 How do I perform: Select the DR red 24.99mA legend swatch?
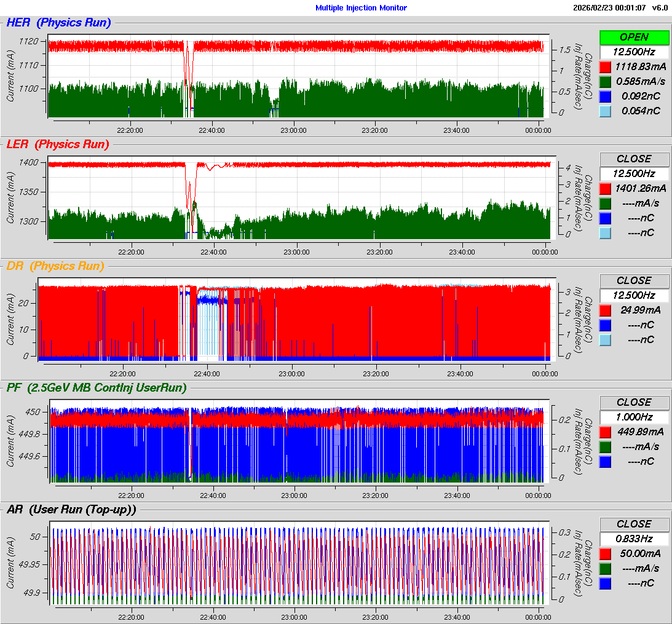click(605, 310)
